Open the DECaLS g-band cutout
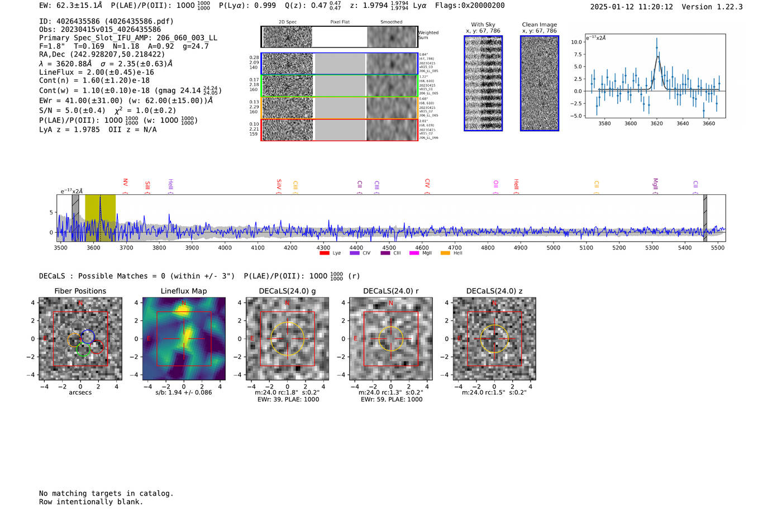Viewport: 782px width, 532px height. (x=288, y=339)
